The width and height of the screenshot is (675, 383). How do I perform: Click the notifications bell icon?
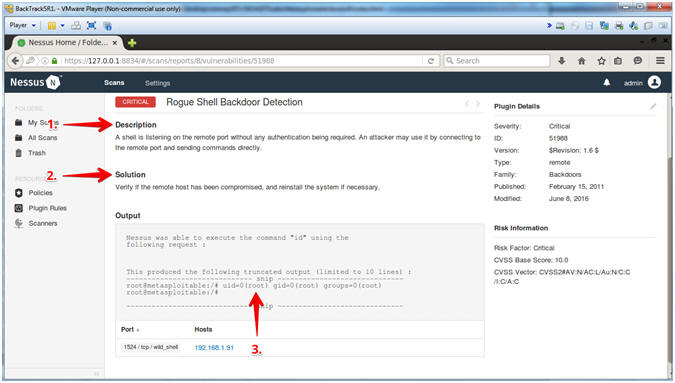607,82
